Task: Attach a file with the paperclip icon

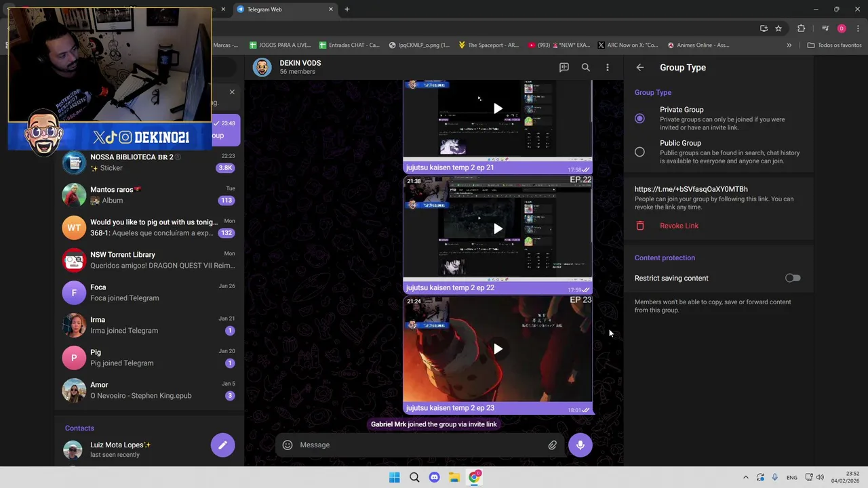Action: coord(552,445)
